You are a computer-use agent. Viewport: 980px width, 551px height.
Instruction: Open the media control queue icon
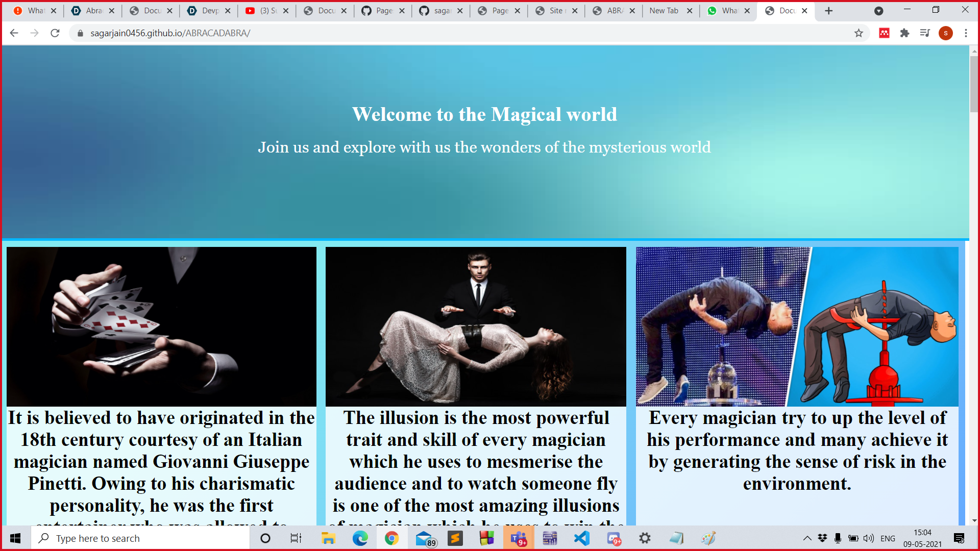pyautogui.click(x=925, y=33)
